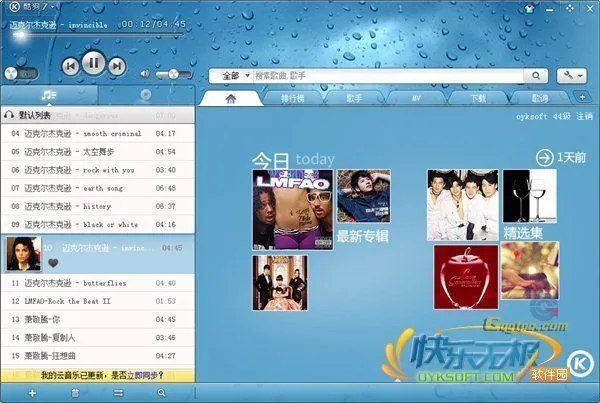Select song 13 萧敬腾-你
The width and height of the screenshot is (600, 403).
tap(98, 319)
